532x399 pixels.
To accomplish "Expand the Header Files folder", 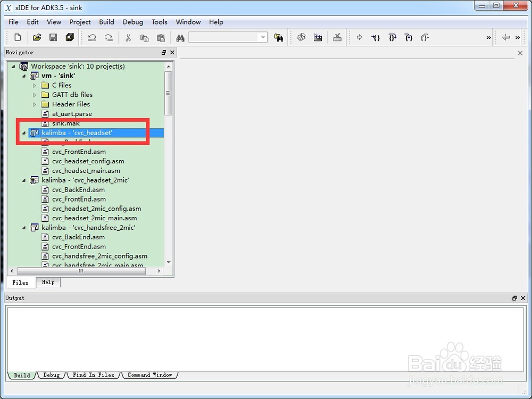I will click(34, 104).
